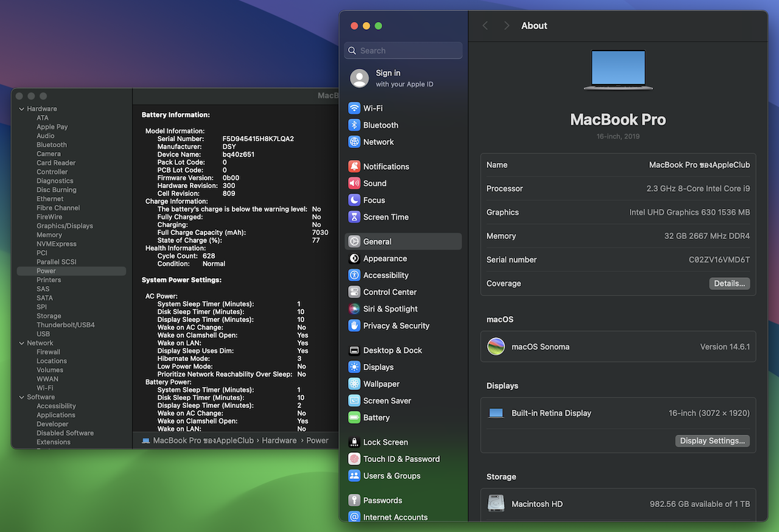Viewport: 779px width, 532px height.
Task: Select Wi-Fi in System Information Network tree
Action: pyautogui.click(x=44, y=388)
